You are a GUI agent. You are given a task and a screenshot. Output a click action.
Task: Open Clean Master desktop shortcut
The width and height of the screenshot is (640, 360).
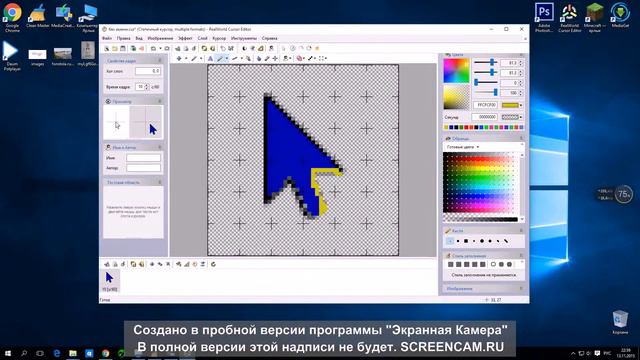point(38,16)
